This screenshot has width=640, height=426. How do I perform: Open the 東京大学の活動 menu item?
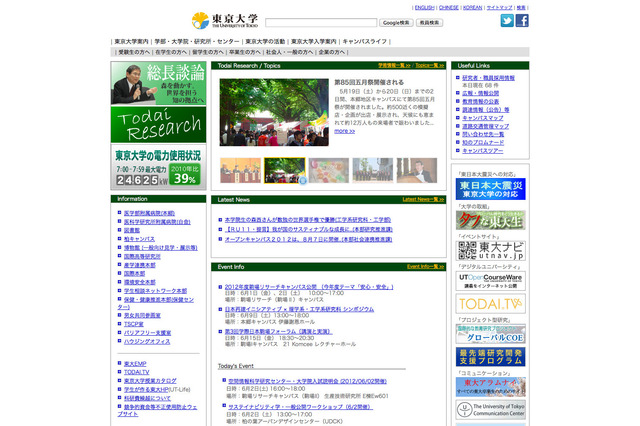click(265, 42)
